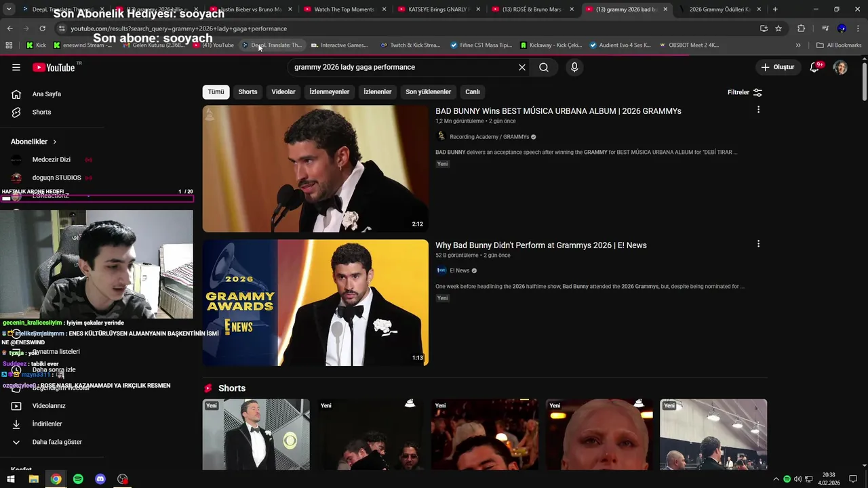868x488 pixels.
Task: Expand Daha fazla göster in the sidebar
Action: tap(57, 442)
